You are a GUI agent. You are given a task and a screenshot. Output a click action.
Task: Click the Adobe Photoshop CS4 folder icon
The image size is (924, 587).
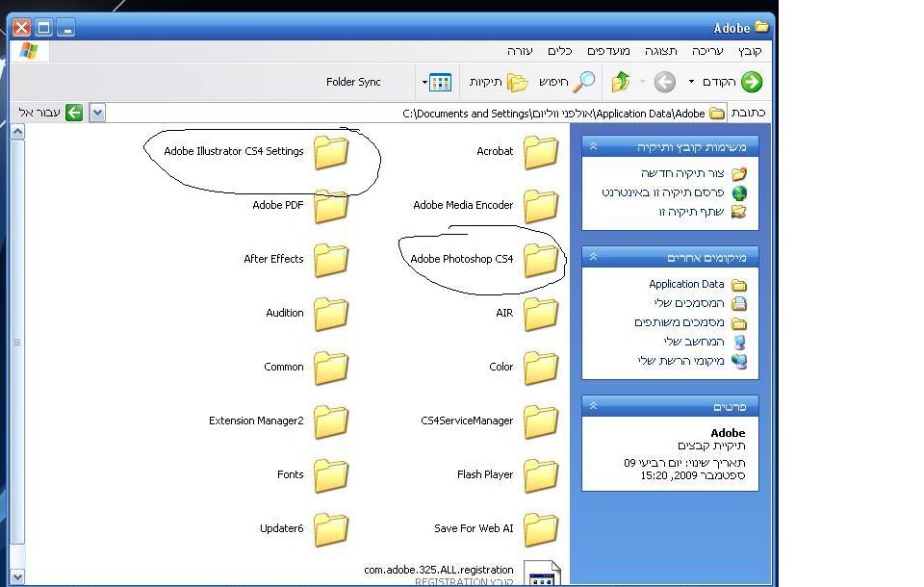541,260
